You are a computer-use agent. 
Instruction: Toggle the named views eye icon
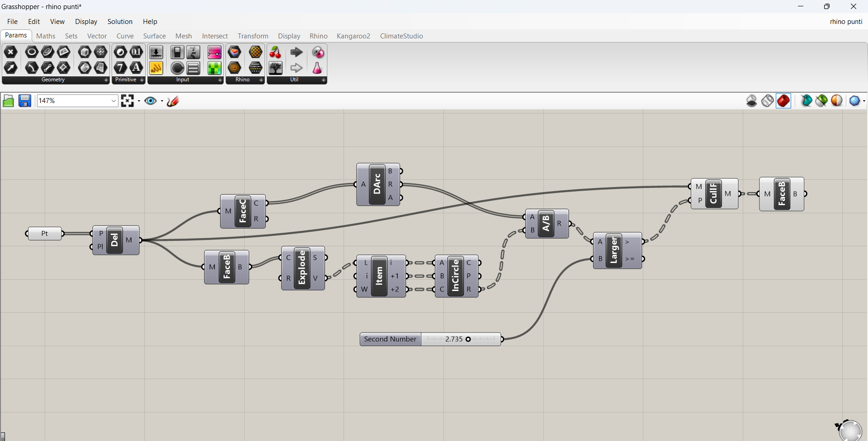click(x=151, y=101)
